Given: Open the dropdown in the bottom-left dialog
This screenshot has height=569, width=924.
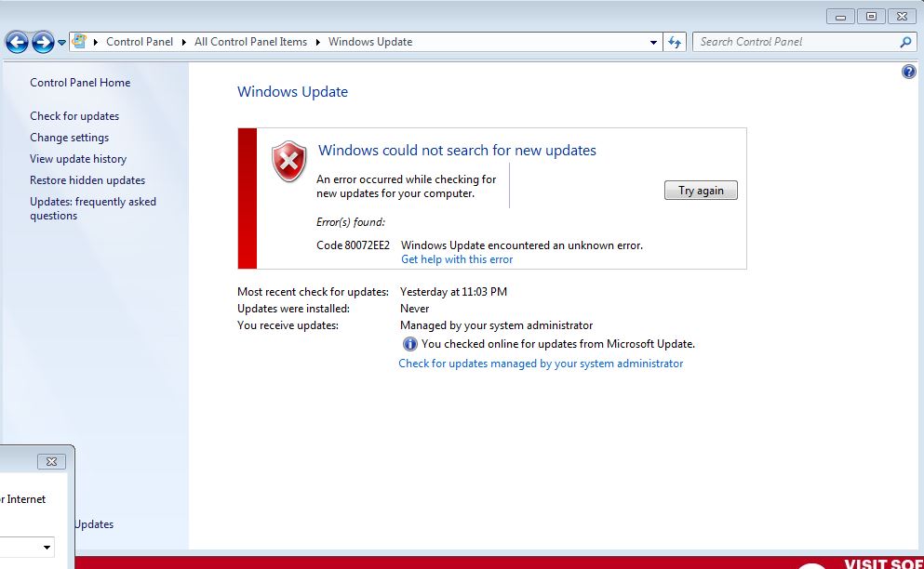Looking at the screenshot, I should pyautogui.click(x=47, y=548).
